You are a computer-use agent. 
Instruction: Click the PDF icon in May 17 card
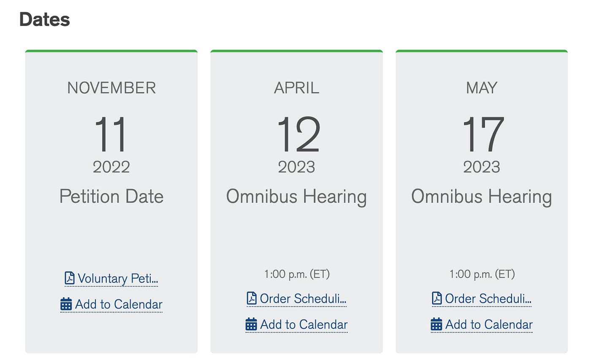tap(437, 299)
